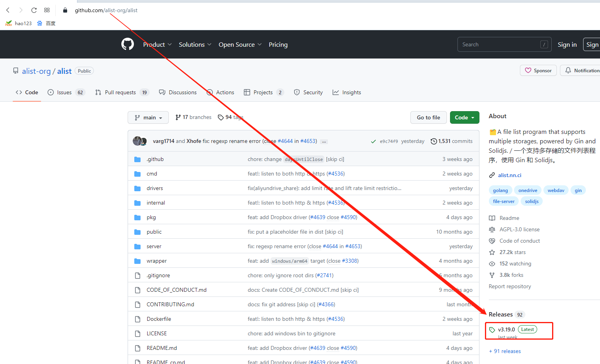
Task: Click the v3.19.0 release tag icon
Action: click(x=492, y=330)
